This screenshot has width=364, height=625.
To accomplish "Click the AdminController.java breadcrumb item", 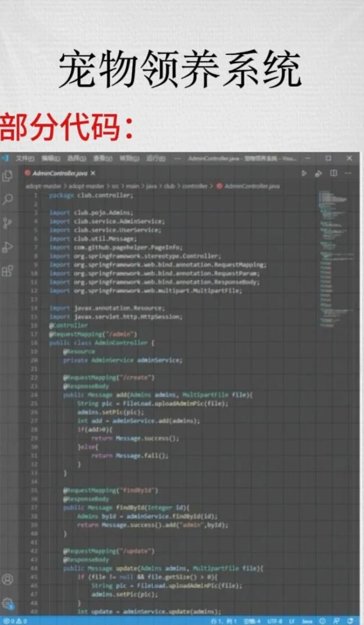I will pos(248,186).
